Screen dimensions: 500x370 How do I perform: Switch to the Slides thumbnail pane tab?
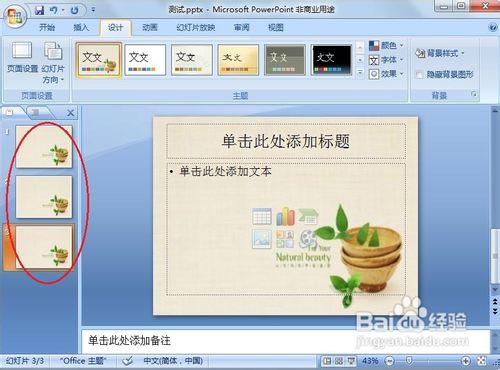[x=11, y=112]
